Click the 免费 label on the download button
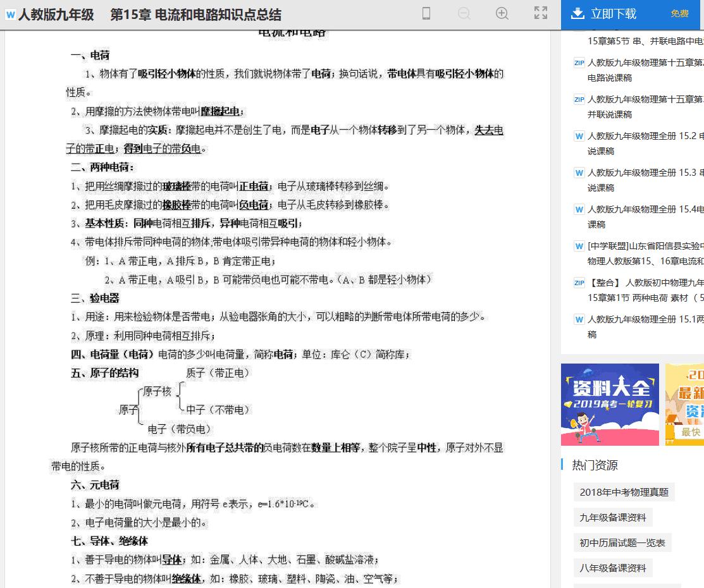 click(679, 13)
